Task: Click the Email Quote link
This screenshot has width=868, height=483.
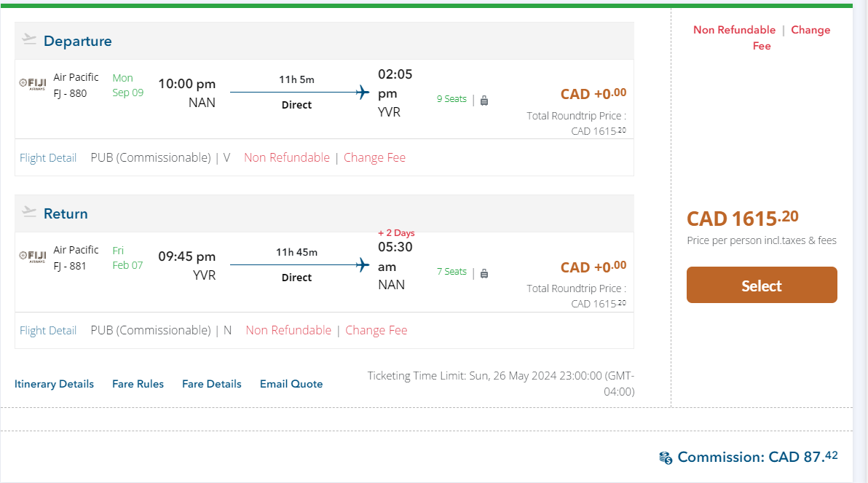Action: [x=291, y=384]
